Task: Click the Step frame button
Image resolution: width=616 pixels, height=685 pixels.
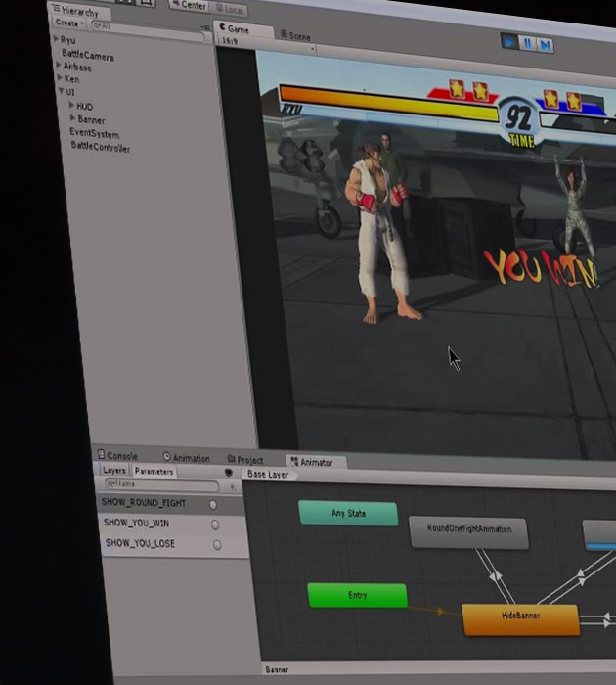Action: tap(545, 45)
